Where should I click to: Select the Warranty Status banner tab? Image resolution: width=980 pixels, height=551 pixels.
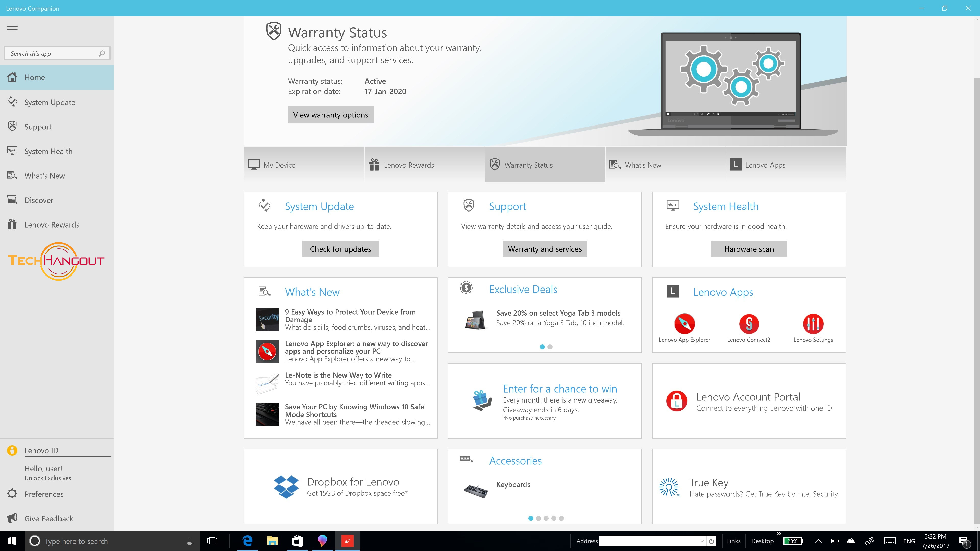545,165
